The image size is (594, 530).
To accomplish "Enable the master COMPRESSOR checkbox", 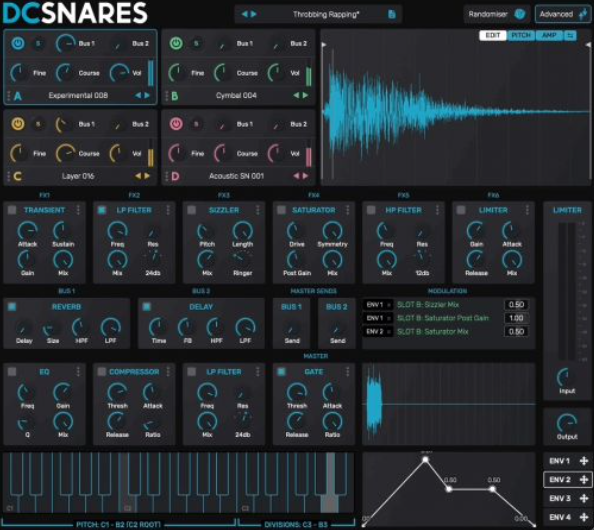I will (x=102, y=372).
